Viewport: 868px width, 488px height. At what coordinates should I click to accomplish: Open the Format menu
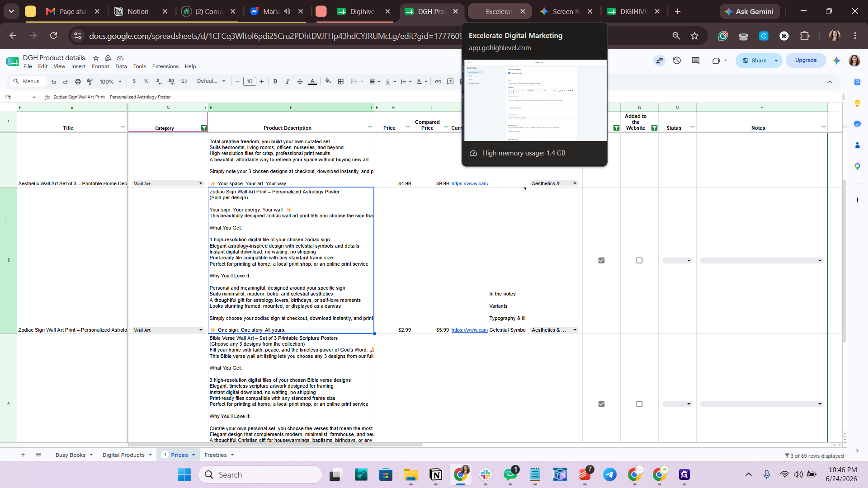tap(100, 66)
